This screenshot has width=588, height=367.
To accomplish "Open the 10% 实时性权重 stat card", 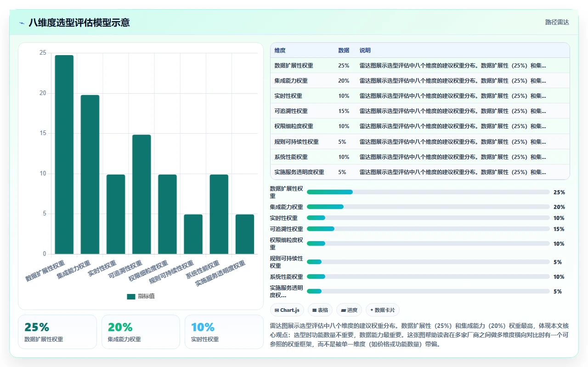I will pyautogui.click(x=224, y=332).
